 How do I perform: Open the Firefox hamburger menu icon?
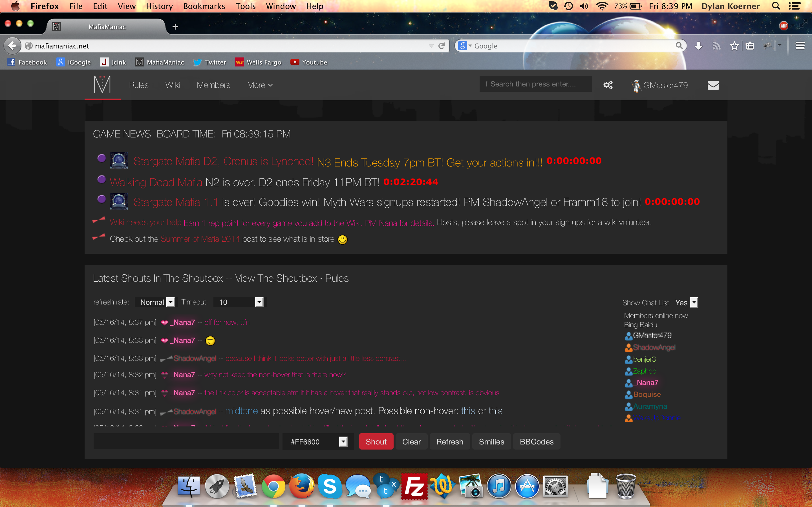click(800, 46)
